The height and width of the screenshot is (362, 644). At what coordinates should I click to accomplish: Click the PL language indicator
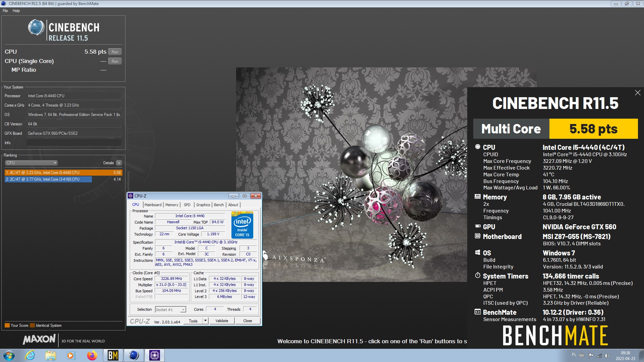[x=574, y=355]
